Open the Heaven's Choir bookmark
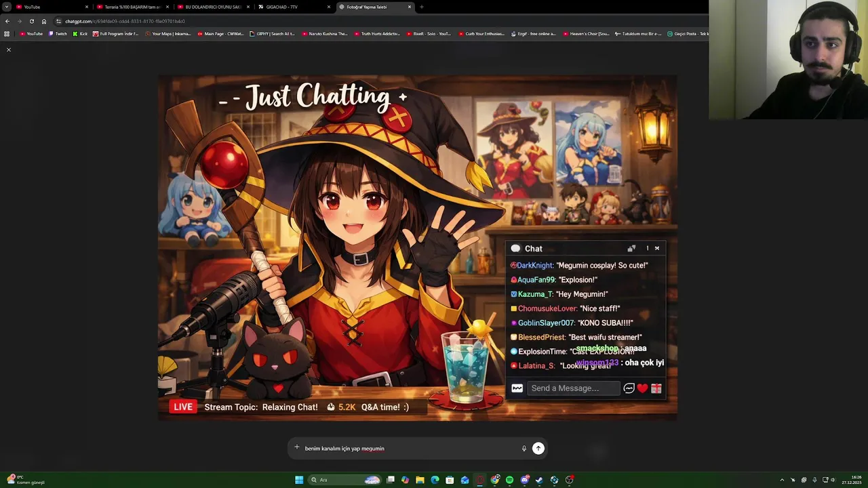 [586, 33]
